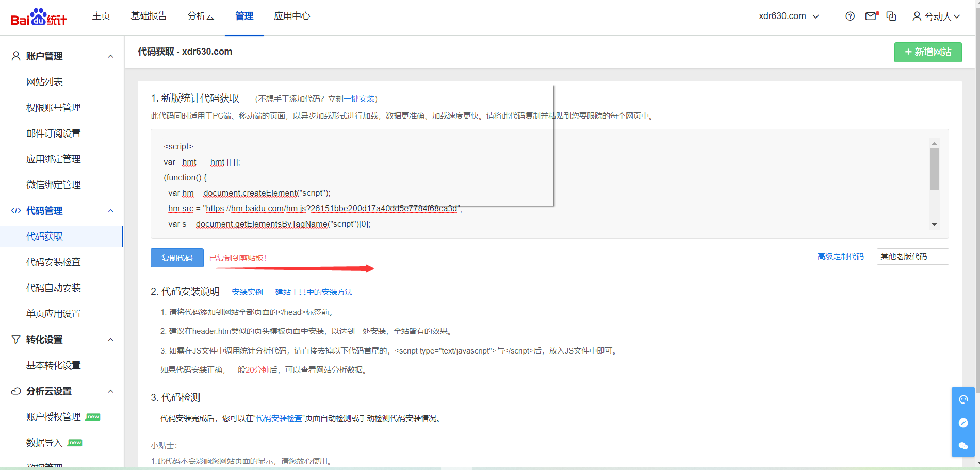Image resolution: width=980 pixels, height=470 pixels.
Task: Open the 其他老版代码 dropdown
Action: tap(912, 256)
